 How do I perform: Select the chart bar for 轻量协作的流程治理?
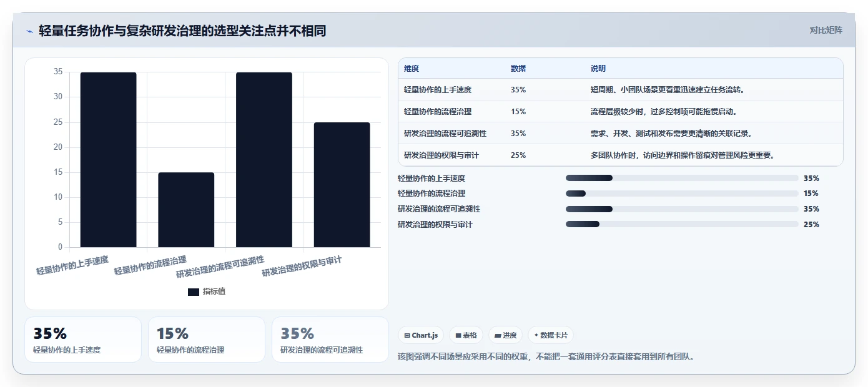pos(186,210)
